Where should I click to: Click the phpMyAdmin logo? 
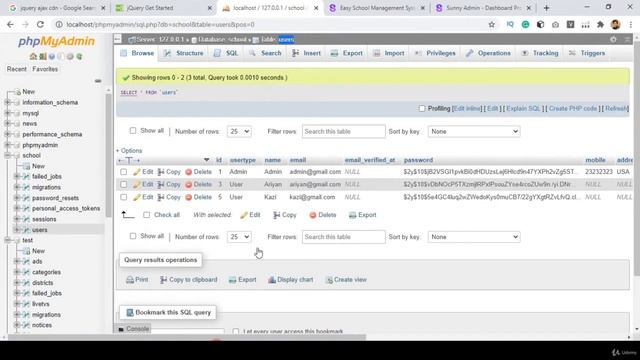click(56, 41)
